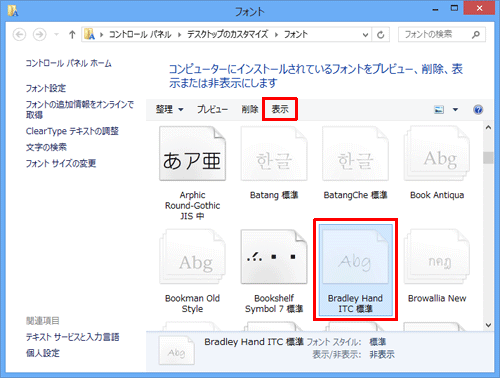
Task: Click 削除 toolbar button
Action: click(250, 109)
